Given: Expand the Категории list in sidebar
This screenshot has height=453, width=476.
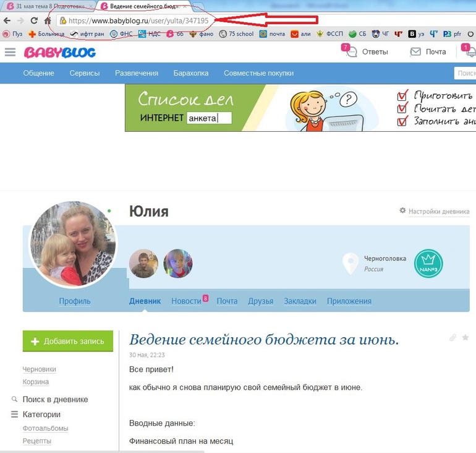Looking at the screenshot, I should pos(41,414).
